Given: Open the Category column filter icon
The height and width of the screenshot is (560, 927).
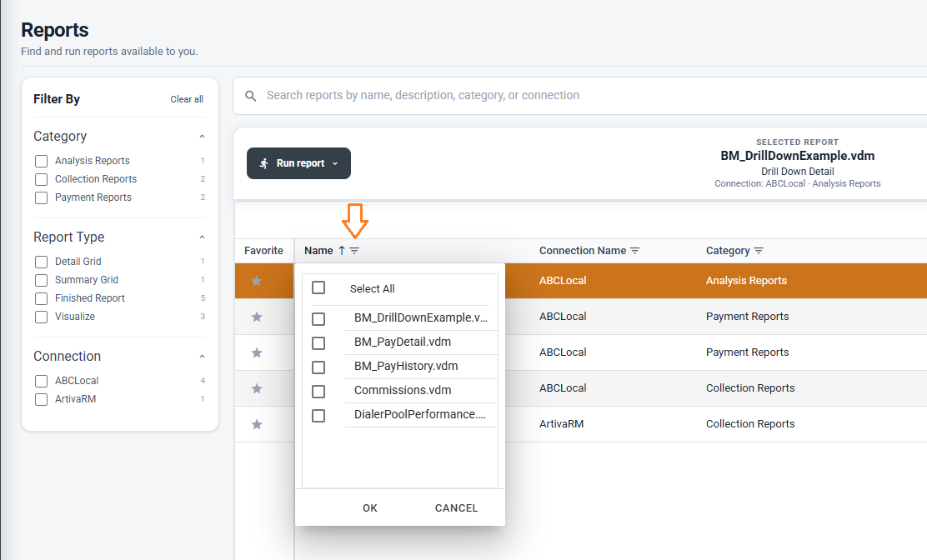Looking at the screenshot, I should click(x=759, y=251).
